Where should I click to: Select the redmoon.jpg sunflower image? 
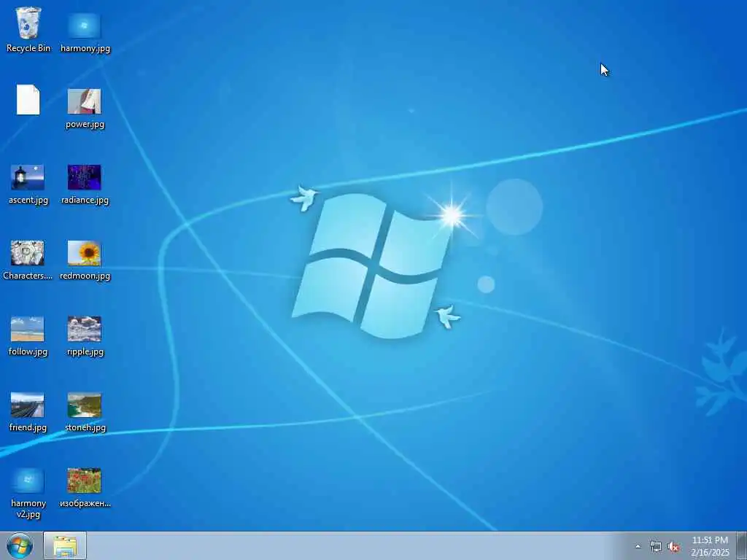coord(85,260)
